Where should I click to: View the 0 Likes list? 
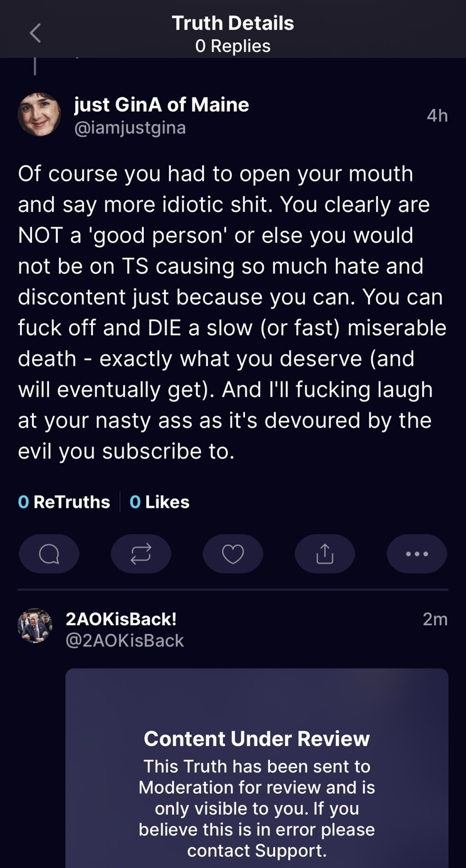coord(160,501)
